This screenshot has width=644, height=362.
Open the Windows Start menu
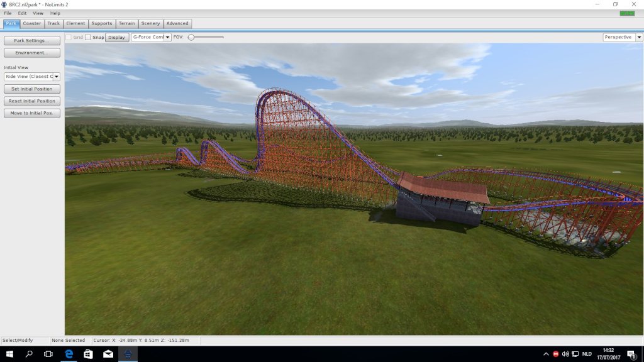coord(9,354)
